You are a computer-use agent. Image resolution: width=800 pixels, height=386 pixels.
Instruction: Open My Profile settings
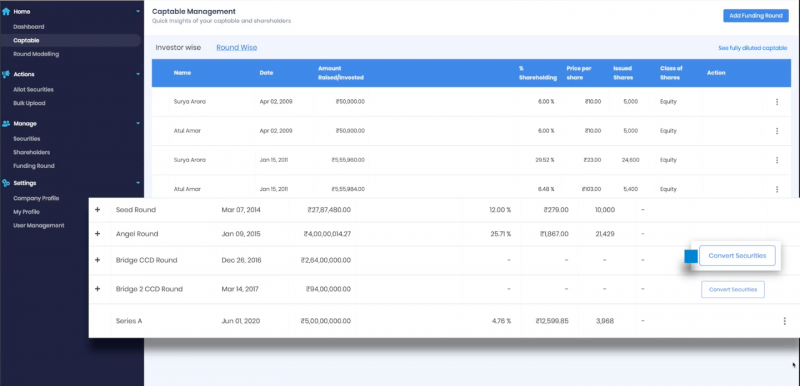pos(27,212)
